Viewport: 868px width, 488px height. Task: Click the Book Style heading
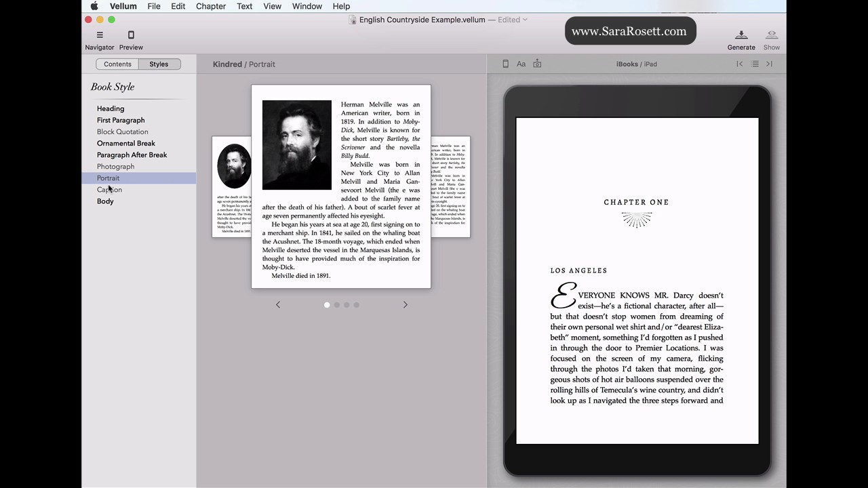113,87
